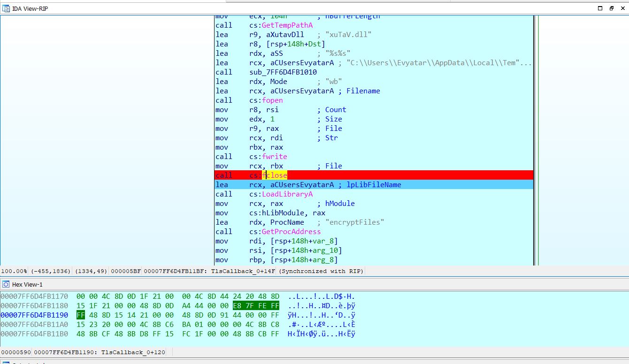Click the Filename comment
Viewport: 629px width, 364px height.
tap(363, 91)
